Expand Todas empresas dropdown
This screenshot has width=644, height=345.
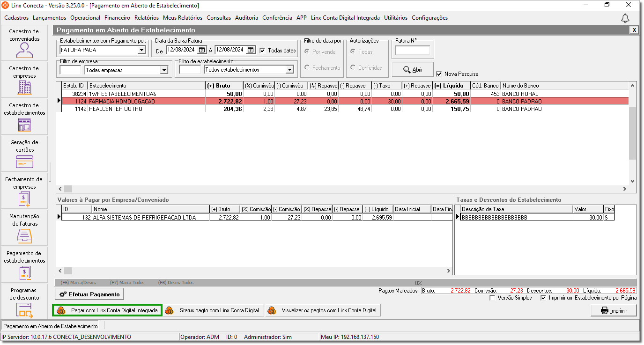coord(164,70)
